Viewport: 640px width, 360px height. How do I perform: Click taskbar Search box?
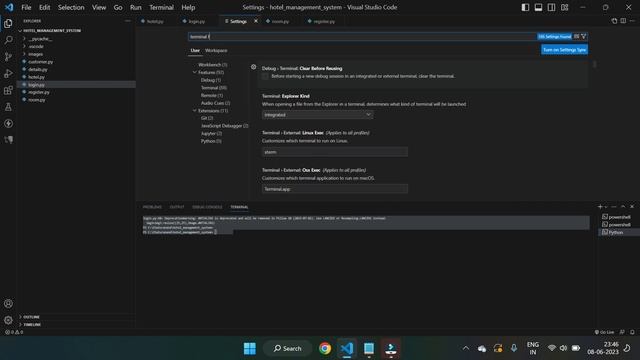click(288, 348)
